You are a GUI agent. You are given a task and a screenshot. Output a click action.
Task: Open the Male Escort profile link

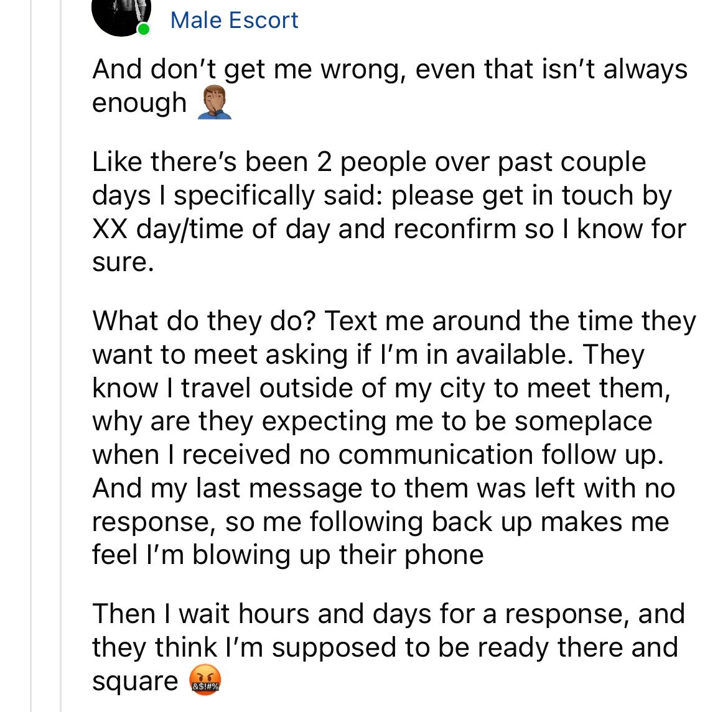coord(234,20)
